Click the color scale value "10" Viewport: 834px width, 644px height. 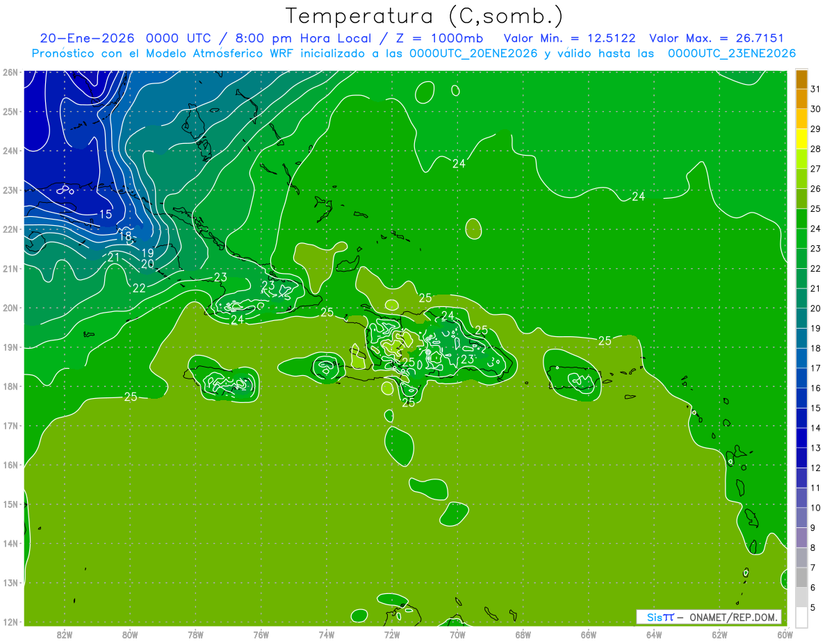815,508
